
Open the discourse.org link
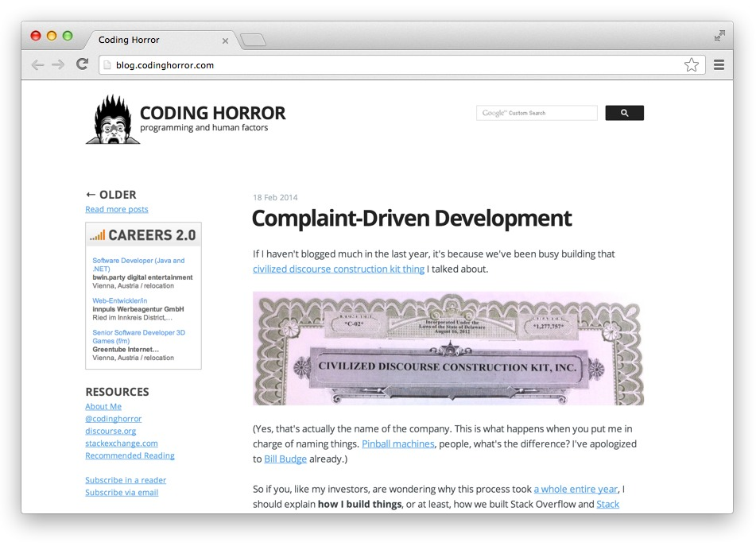tap(110, 431)
